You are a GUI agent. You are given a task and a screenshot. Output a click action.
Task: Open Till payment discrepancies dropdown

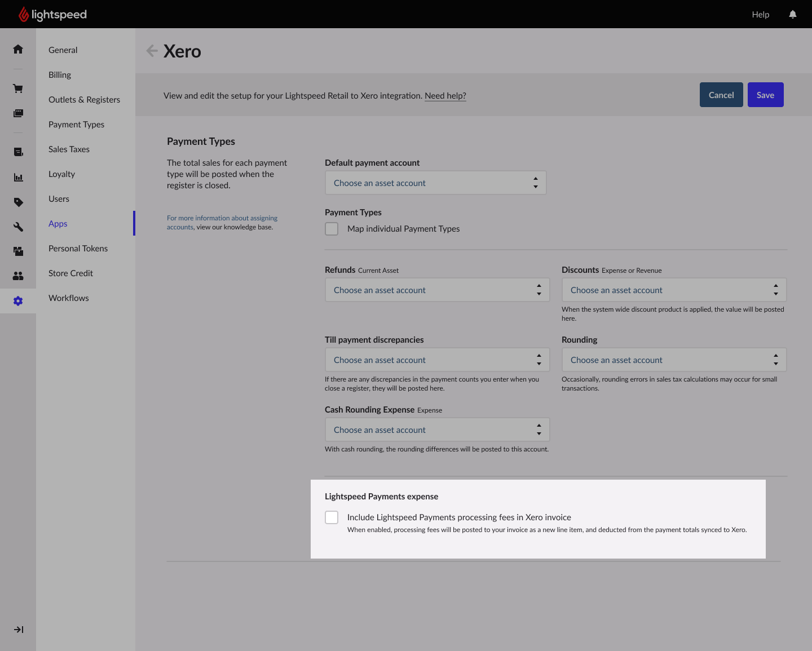(x=437, y=360)
